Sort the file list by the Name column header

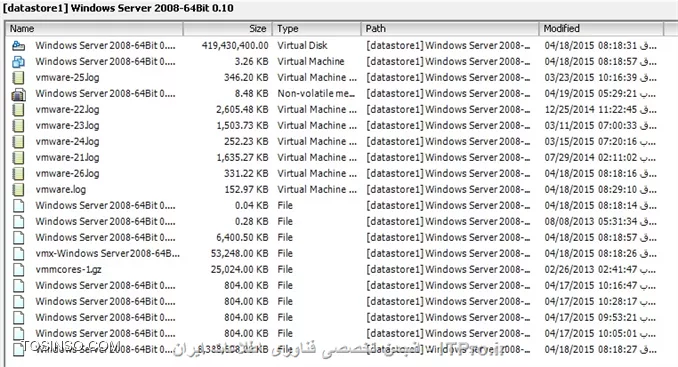pos(94,29)
